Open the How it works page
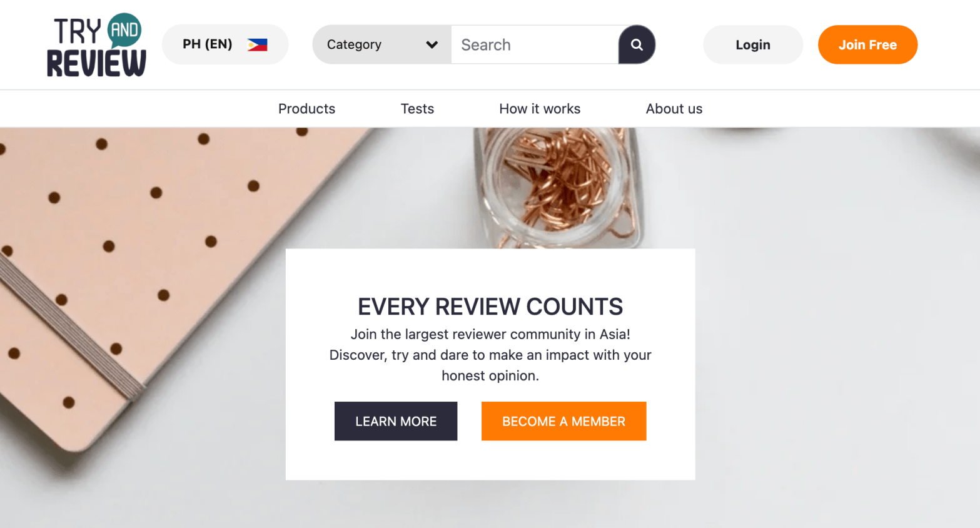Screen dimensions: 980x528 pos(540,109)
